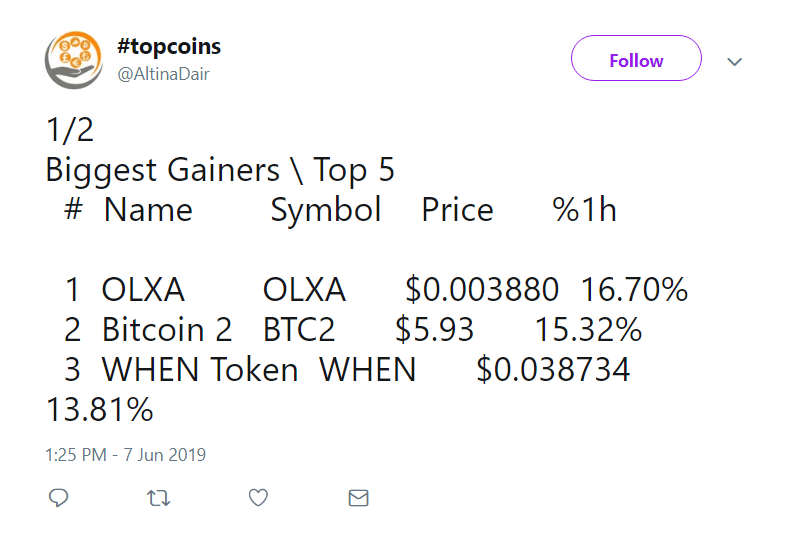Viewport: 788px width, 533px height.
Task: Visit the @AltinaDair handle link
Action: pos(164,73)
